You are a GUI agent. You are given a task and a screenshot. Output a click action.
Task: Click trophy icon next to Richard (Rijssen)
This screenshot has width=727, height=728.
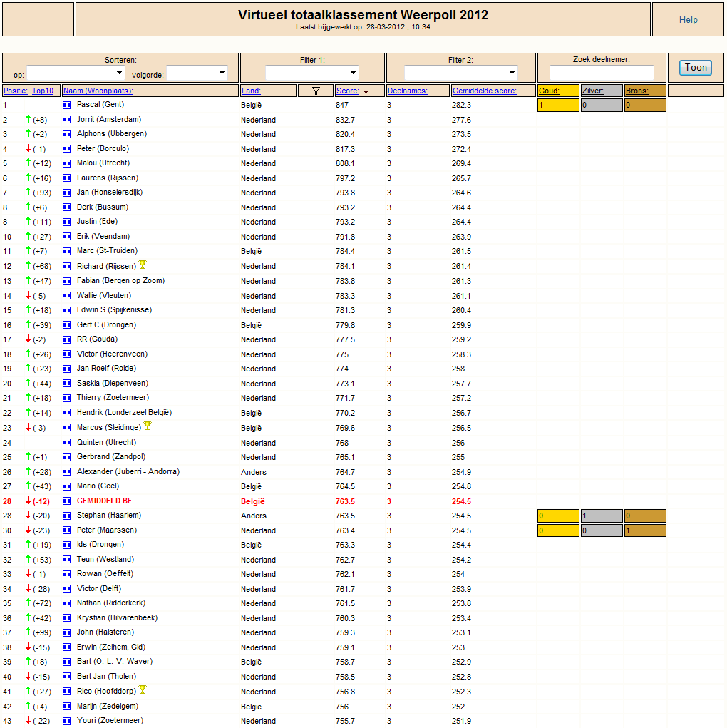click(143, 265)
